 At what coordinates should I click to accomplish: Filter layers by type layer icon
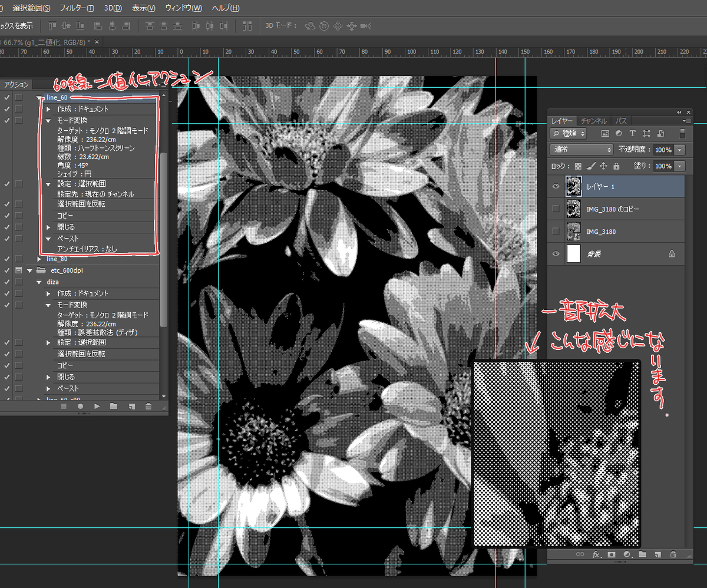point(633,134)
